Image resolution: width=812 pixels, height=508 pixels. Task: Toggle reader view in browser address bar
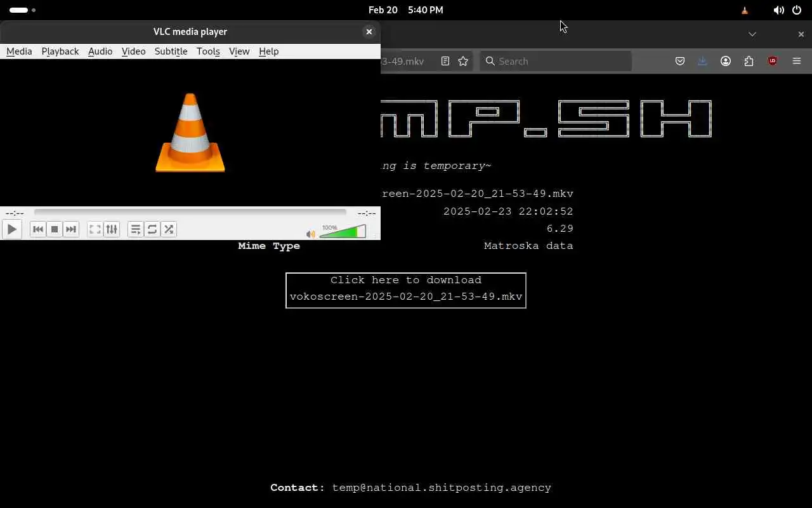pos(445,61)
